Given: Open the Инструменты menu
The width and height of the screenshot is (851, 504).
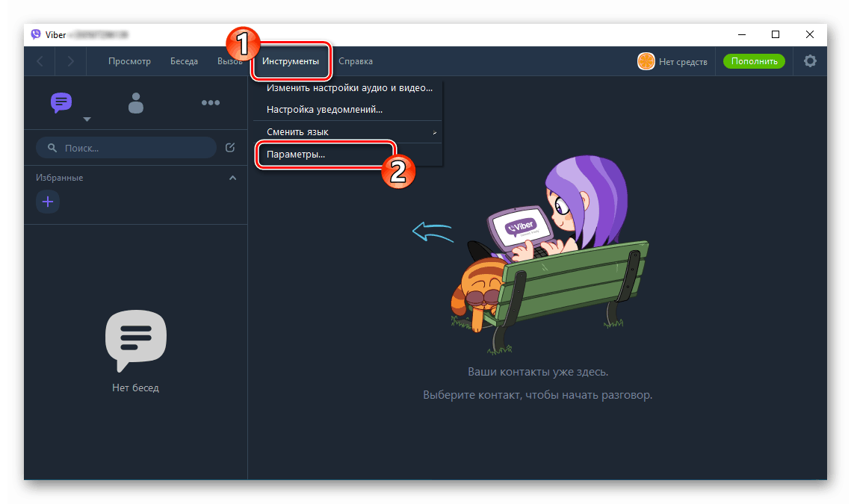Looking at the screenshot, I should tap(291, 61).
